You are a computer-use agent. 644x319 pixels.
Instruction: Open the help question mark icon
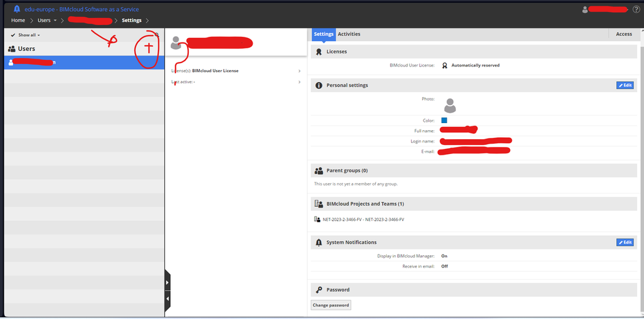tap(636, 10)
